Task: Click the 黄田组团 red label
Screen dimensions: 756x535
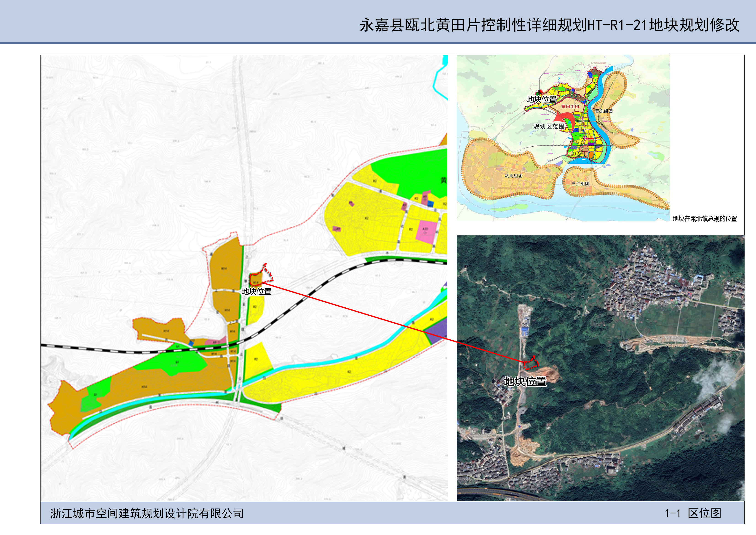Action: [x=570, y=106]
